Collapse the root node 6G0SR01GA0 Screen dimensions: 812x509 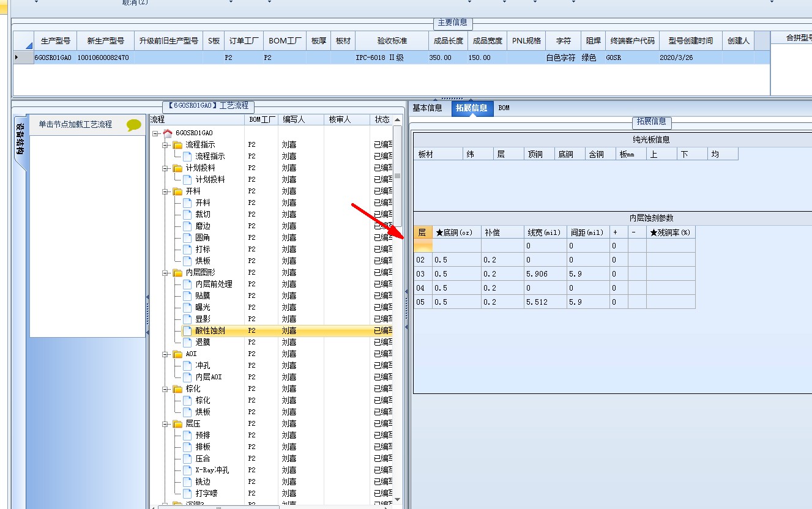point(155,133)
